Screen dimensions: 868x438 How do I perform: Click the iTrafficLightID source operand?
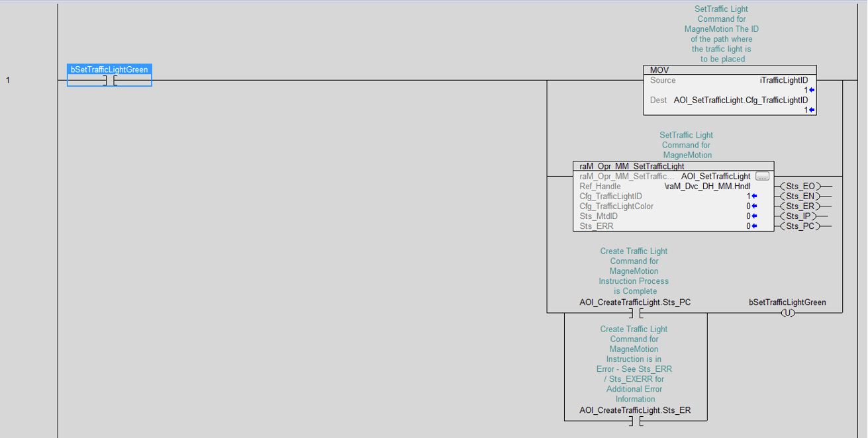point(784,80)
